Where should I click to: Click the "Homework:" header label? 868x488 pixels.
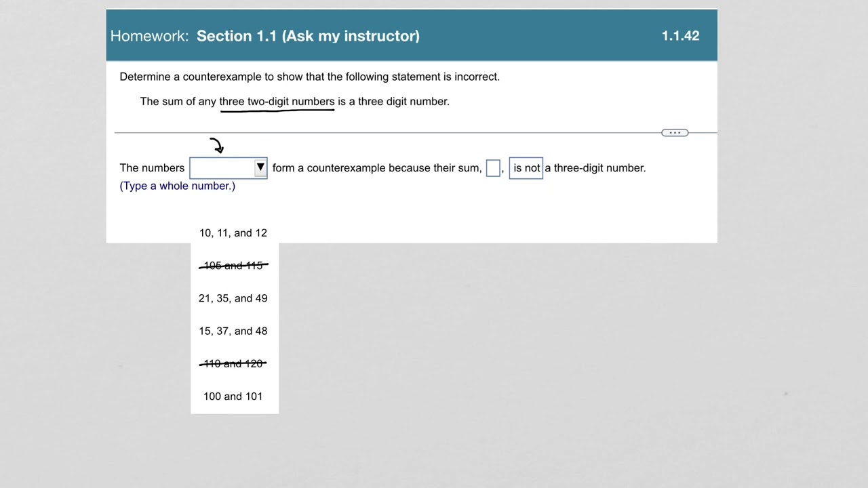click(x=149, y=36)
